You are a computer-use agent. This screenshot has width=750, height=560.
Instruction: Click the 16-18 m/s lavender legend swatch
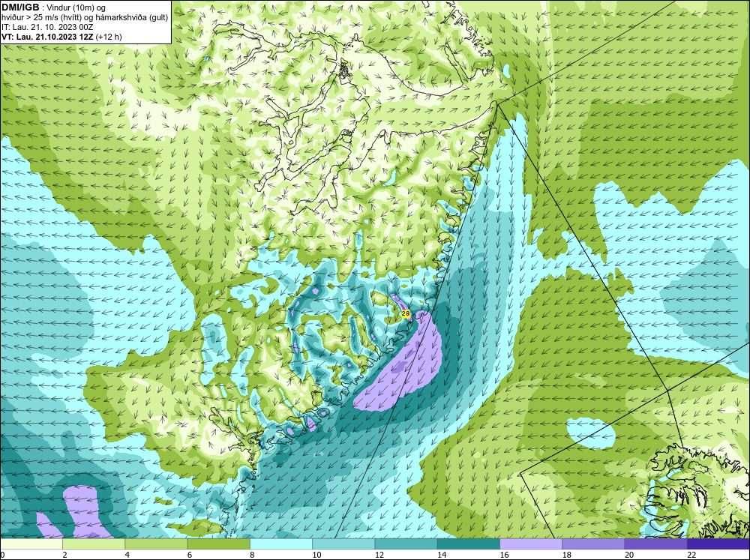[531, 544]
